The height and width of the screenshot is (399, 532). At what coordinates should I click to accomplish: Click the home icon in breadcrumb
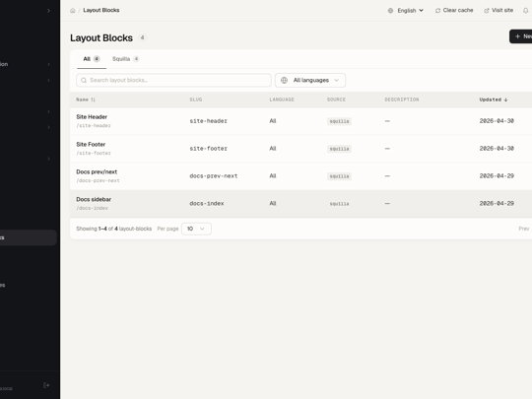click(x=73, y=11)
